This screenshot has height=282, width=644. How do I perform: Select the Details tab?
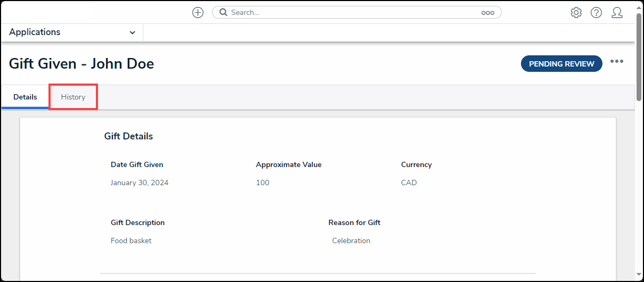click(x=25, y=97)
